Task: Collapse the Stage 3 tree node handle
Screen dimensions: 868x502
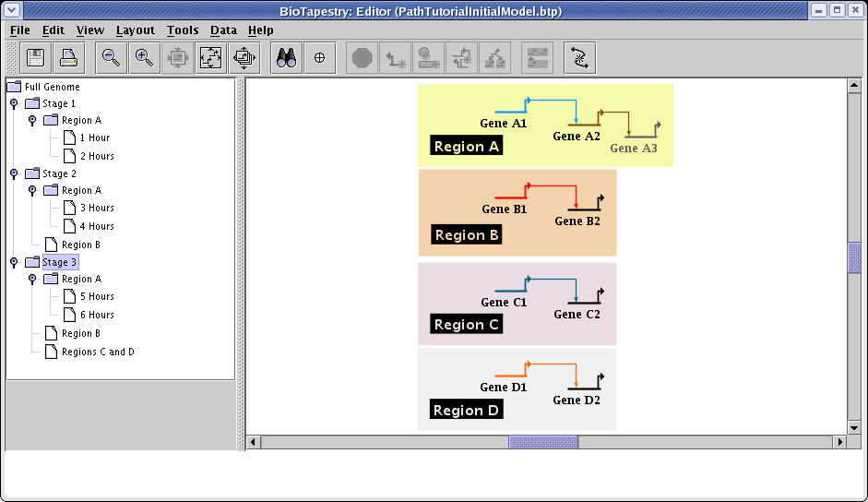Action: pyautogui.click(x=14, y=262)
